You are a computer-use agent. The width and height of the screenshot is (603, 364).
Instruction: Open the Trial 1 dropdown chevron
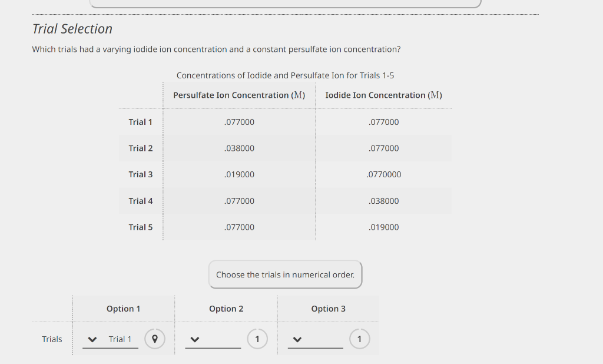point(92,339)
